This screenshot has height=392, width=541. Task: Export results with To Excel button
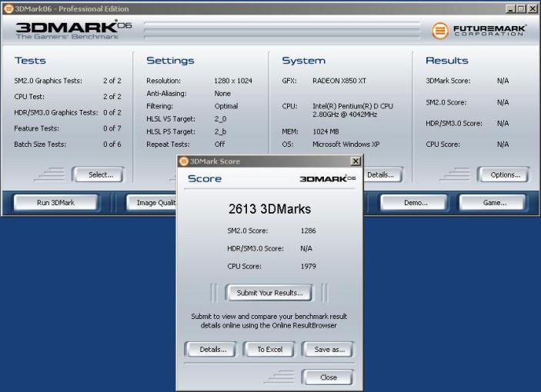coord(269,349)
